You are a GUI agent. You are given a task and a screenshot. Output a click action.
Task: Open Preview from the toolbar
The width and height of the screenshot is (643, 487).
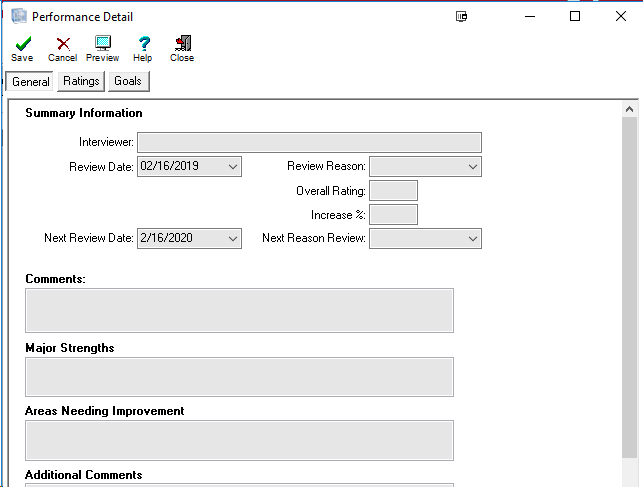[x=102, y=44]
